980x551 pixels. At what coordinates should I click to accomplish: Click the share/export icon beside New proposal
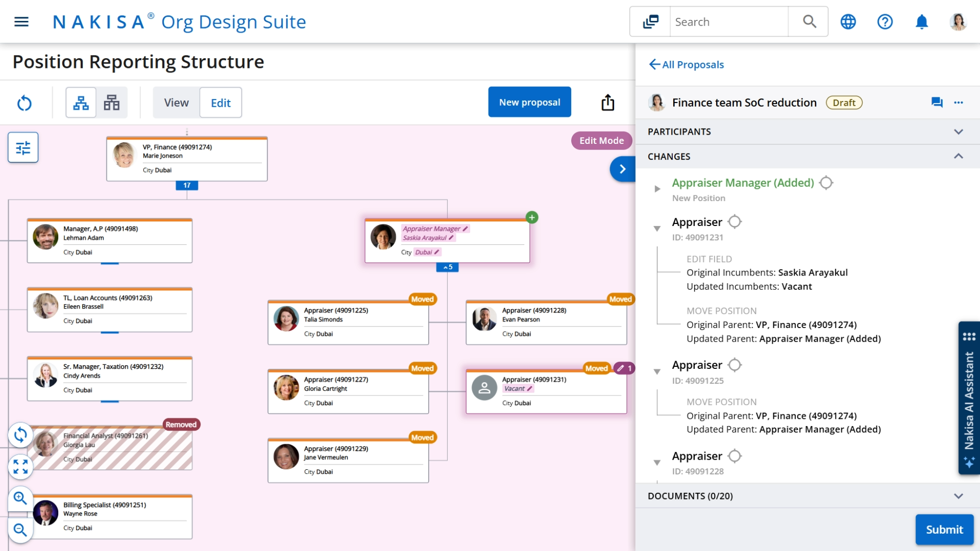pos(607,102)
